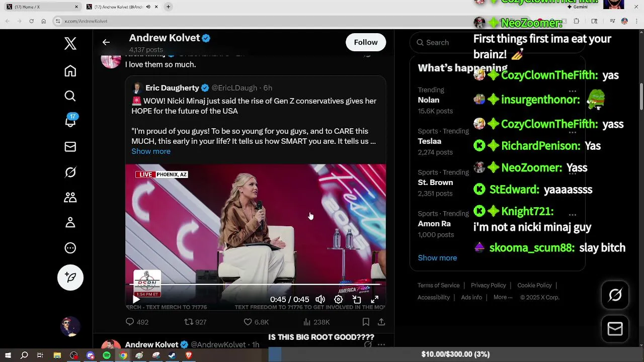Screen dimensions: 644x362
Task: Open Cookie Policy link
Action: click(534, 285)
